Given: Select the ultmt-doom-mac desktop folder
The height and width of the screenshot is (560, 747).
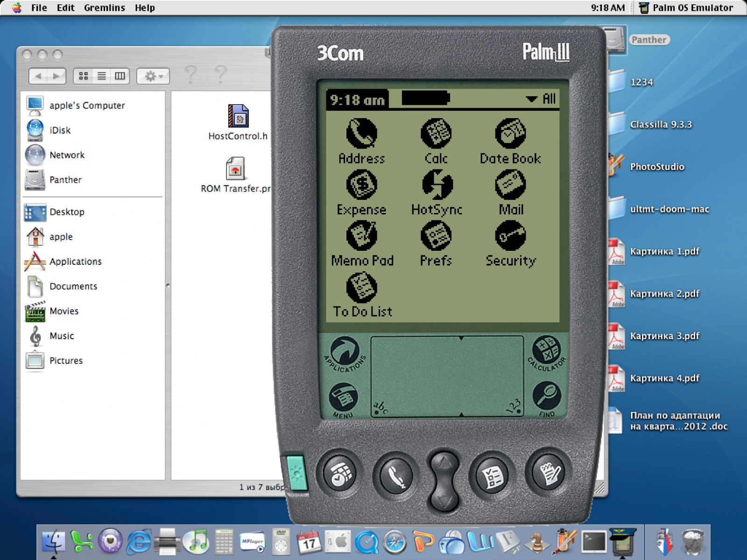Looking at the screenshot, I should [659, 209].
